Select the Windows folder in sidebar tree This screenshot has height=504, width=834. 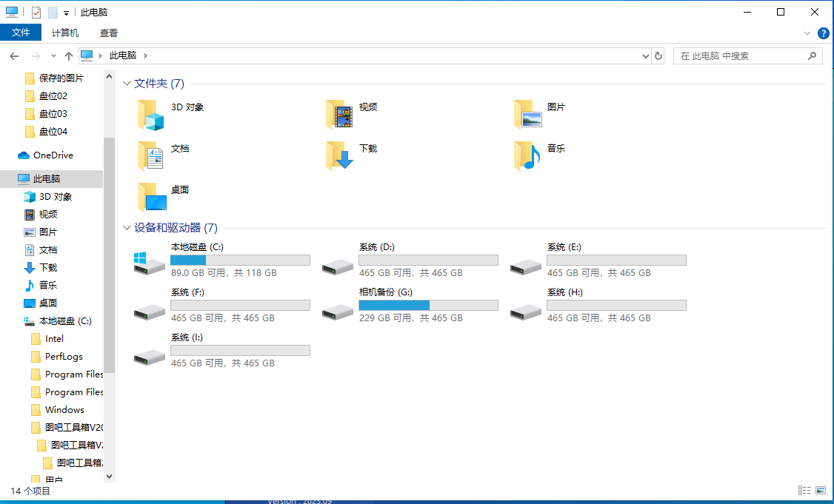pyautogui.click(x=64, y=410)
